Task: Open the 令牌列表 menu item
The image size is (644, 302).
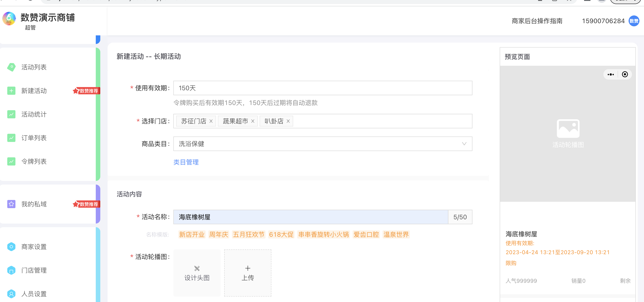Action: pos(34,161)
